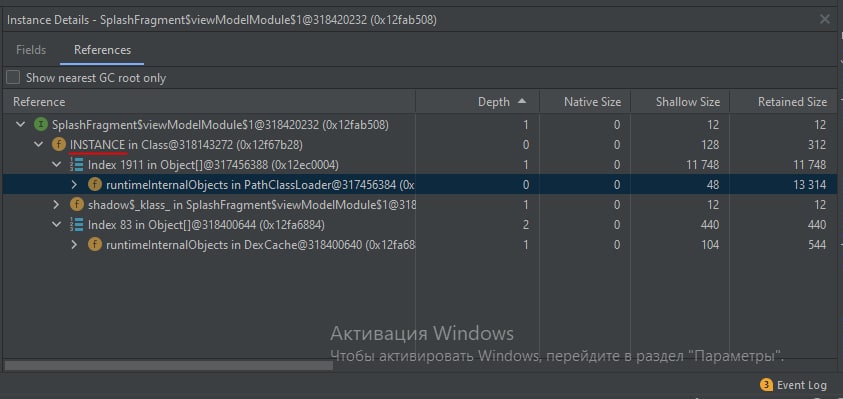Collapse the INSTANCE in Class node
843x399 pixels.
click(39, 145)
